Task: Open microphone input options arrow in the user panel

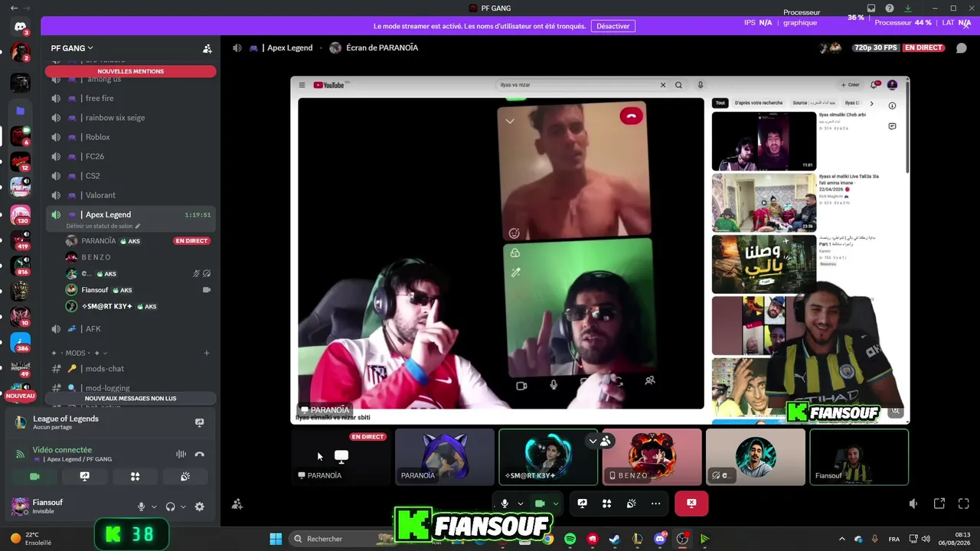Action: click(x=154, y=507)
